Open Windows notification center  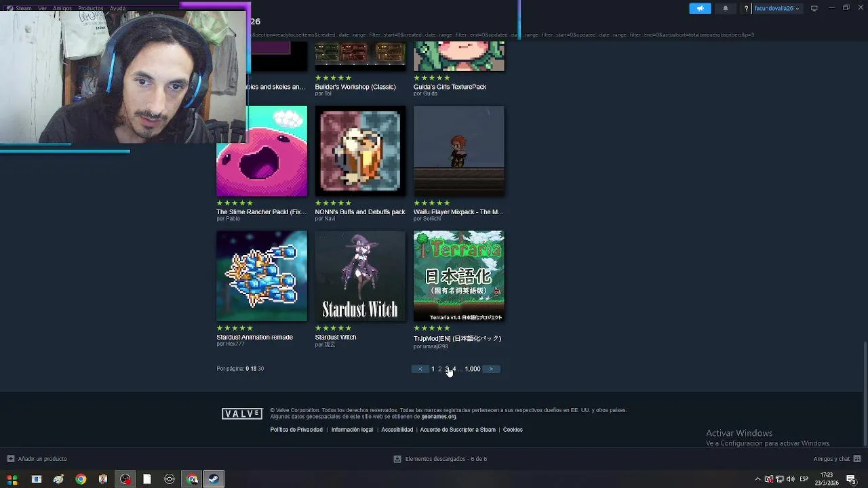coord(851,479)
